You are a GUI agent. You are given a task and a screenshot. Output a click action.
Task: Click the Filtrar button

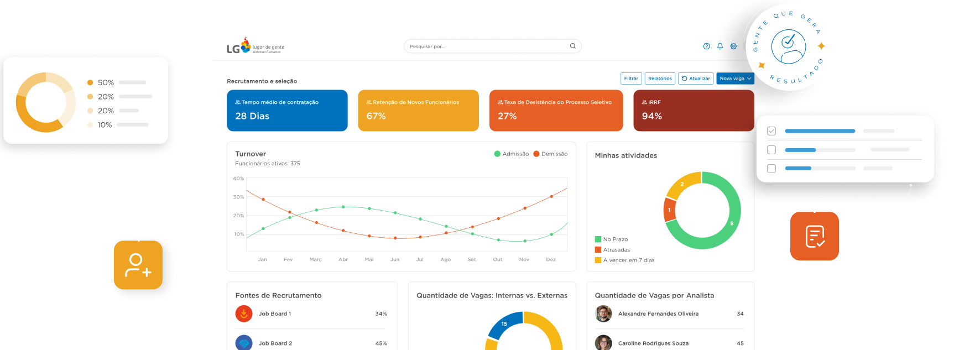click(631, 79)
